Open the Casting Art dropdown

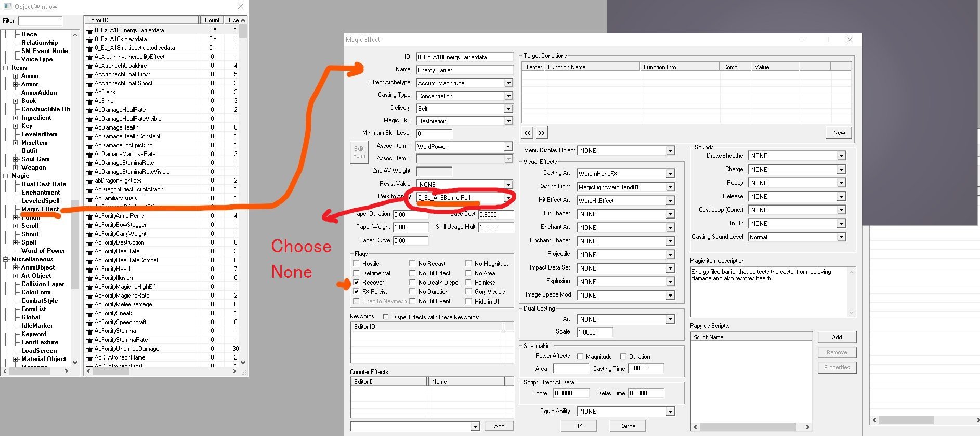[x=670, y=174]
